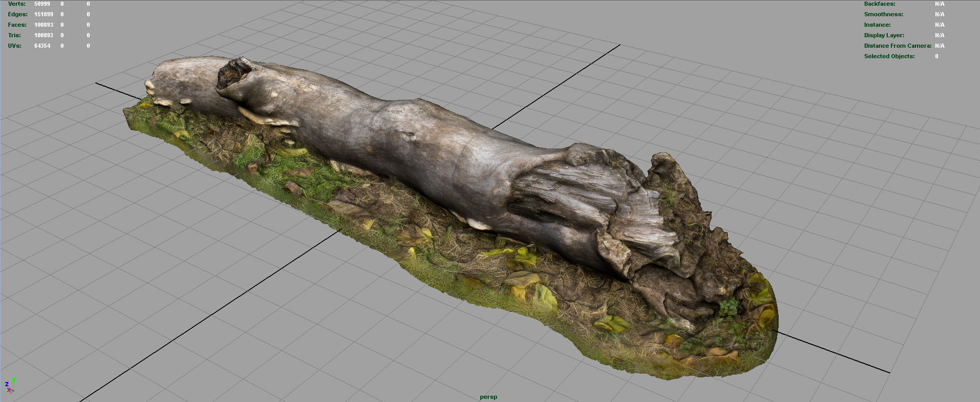980x402 pixels.
Task: Click the 0 value beside Selected Objects
Action: (x=936, y=56)
